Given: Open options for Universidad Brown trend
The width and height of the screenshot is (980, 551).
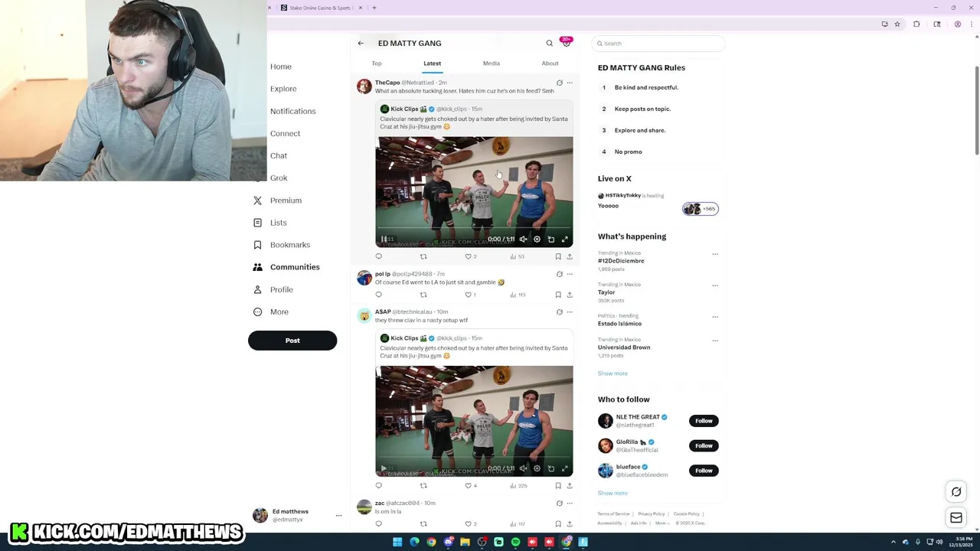Looking at the screenshot, I should [x=715, y=341].
